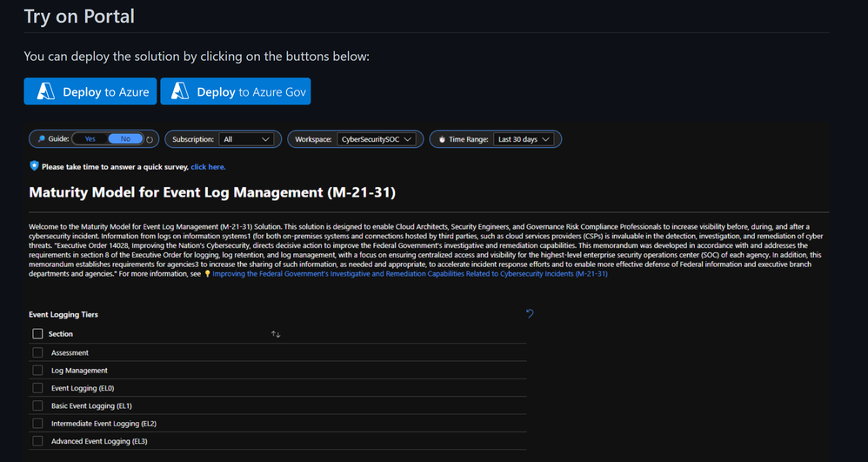Select No in the Guide toggle

(x=125, y=139)
